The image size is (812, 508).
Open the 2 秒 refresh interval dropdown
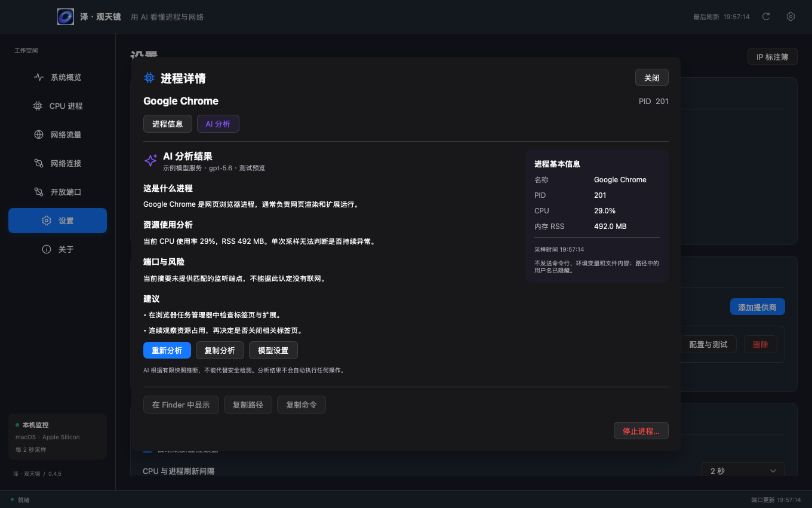pos(743,471)
